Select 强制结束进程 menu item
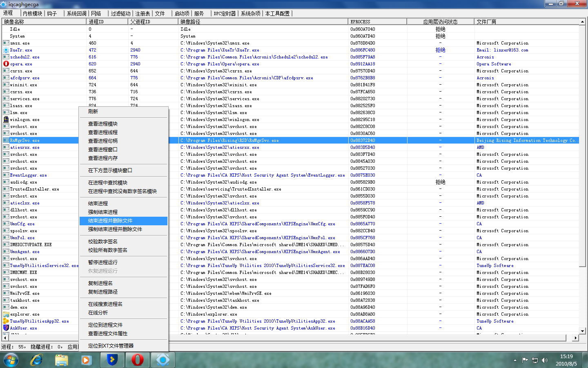Screen dimensions: 588x368 click(x=124, y=212)
